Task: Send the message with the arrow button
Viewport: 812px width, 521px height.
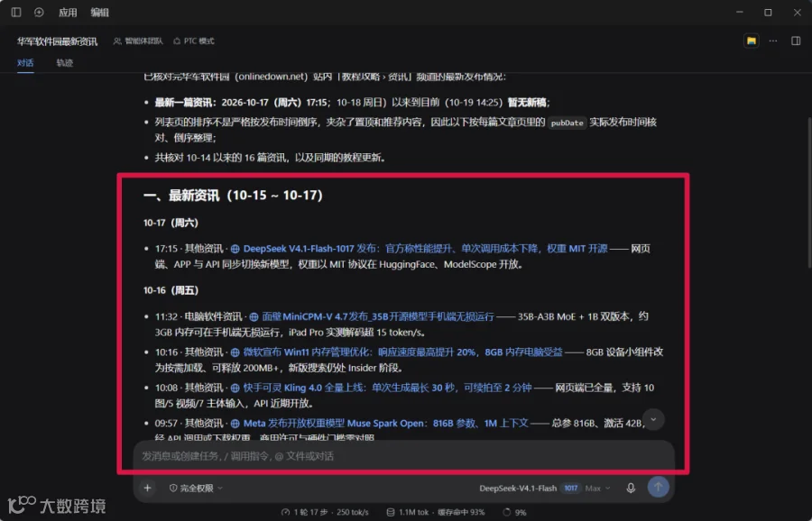Action: [x=659, y=487]
